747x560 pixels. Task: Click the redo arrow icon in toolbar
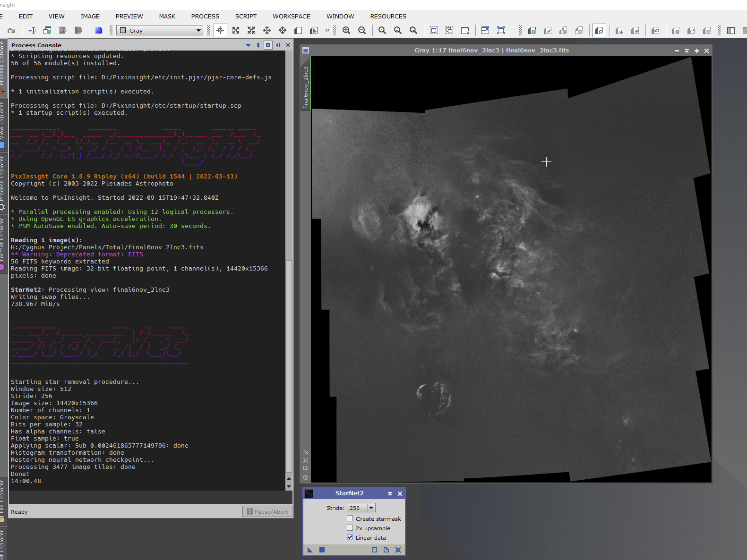pyautogui.click(x=11, y=30)
